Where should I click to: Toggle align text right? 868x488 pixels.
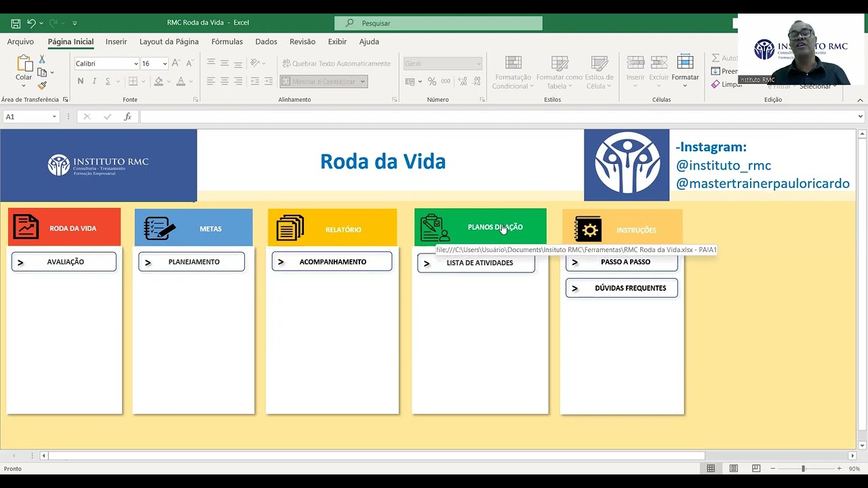click(x=238, y=81)
